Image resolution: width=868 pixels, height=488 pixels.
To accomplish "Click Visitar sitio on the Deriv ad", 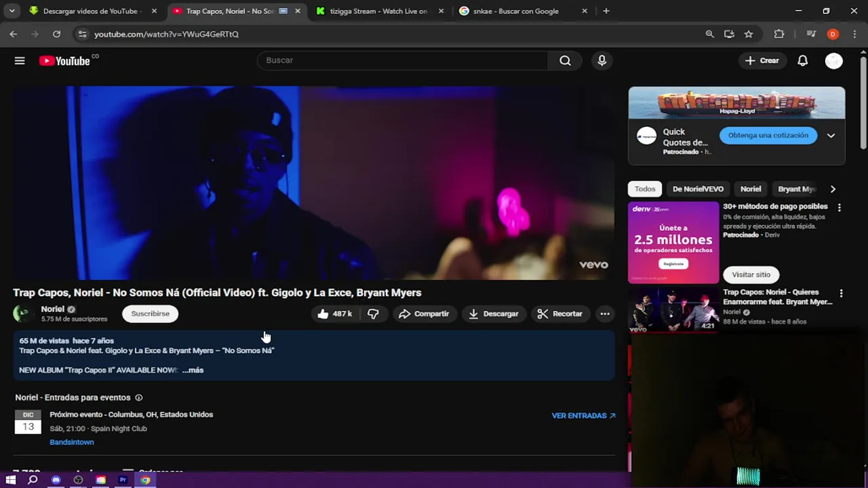I will 751,274.
